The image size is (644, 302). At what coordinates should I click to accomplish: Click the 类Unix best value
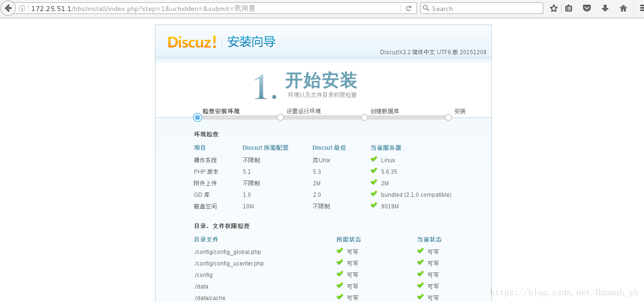[x=322, y=160]
